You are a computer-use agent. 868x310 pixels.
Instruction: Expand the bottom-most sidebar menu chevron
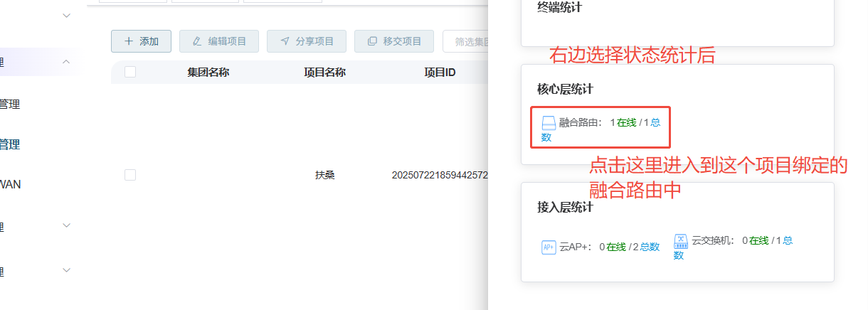66,270
